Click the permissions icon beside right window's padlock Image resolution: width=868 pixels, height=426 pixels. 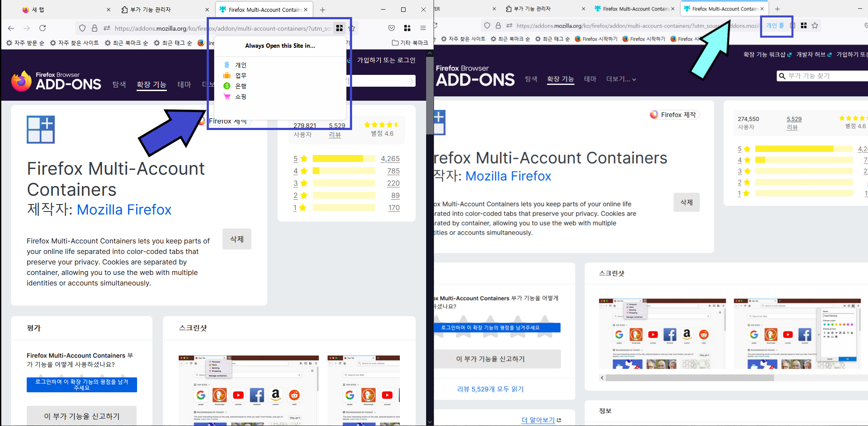coord(509,26)
